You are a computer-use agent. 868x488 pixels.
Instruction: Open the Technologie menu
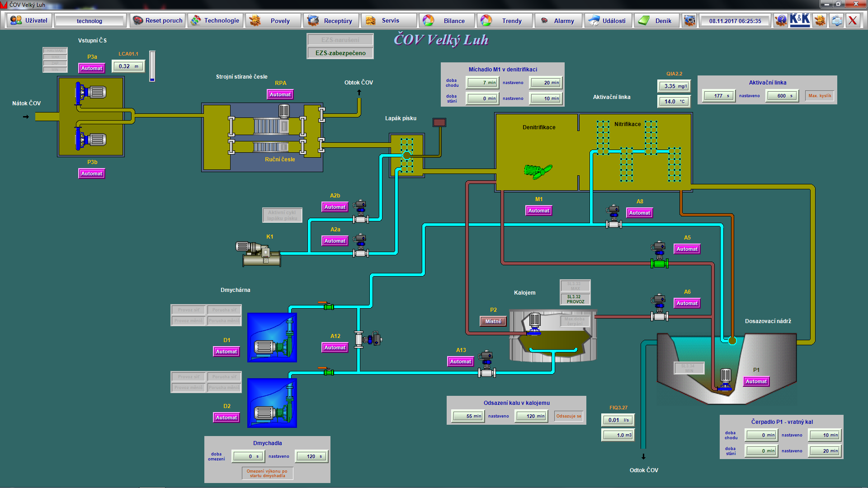click(215, 21)
